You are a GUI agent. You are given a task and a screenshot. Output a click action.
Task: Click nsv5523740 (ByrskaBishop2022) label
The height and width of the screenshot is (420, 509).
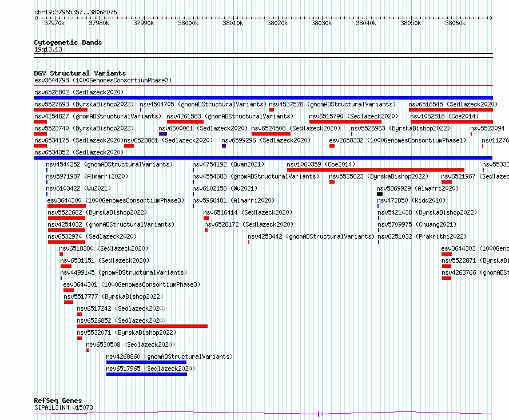(84, 128)
